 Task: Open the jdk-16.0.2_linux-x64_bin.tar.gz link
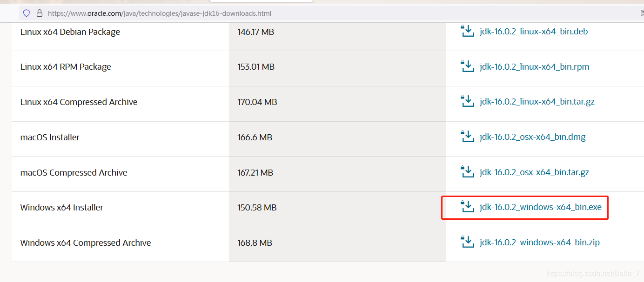(x=537, y=102)
